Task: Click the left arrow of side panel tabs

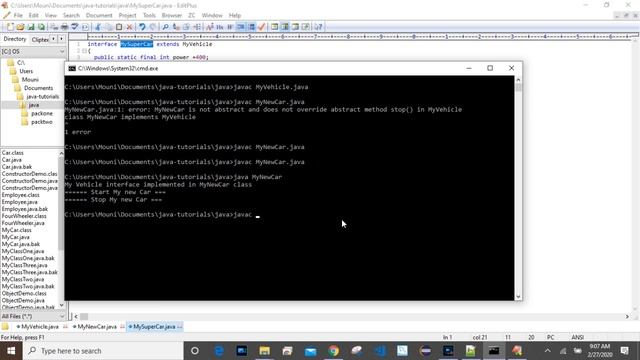Action: pyautogui.click(x=54, y=39)
